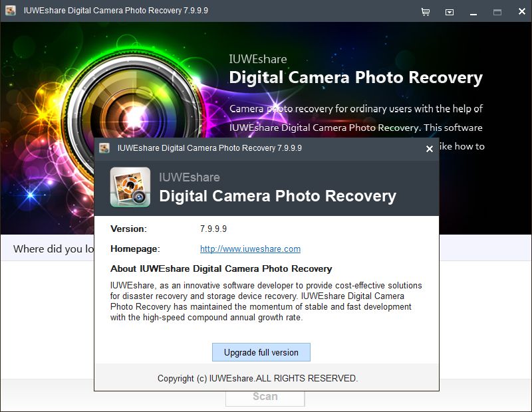Open the http://www.iuweshare.com homepage link
Viewport: 532px width, 412px height.
pos(249,249)
